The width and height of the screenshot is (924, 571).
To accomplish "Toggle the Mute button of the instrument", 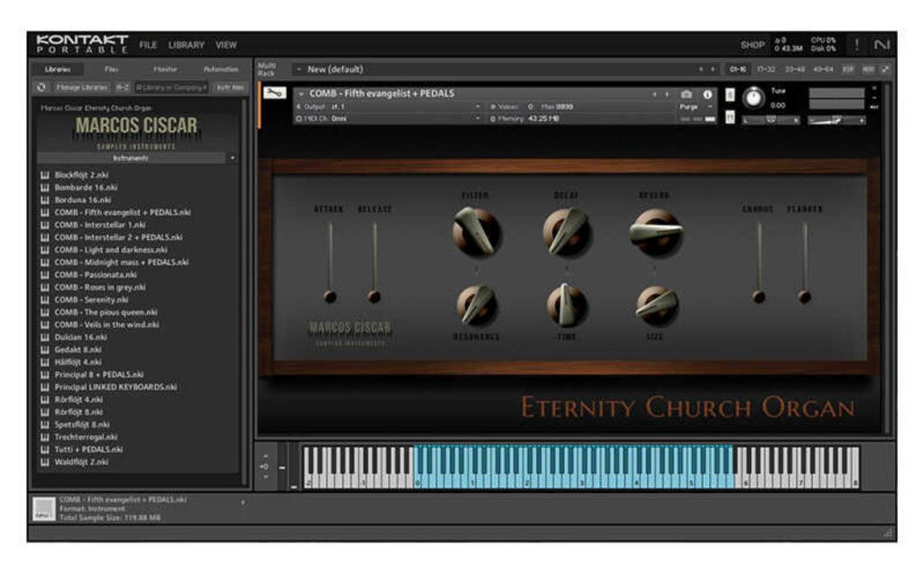I will click(x=729, y=117).
